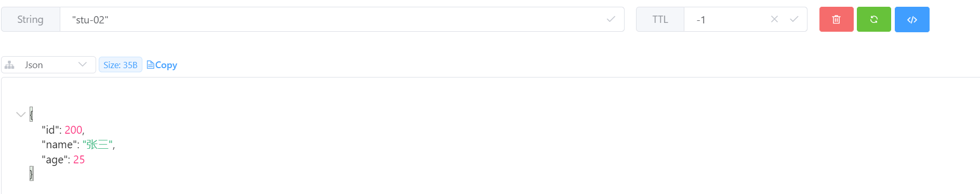Click the String type label
980x194 pixels.
pos(30,19)
